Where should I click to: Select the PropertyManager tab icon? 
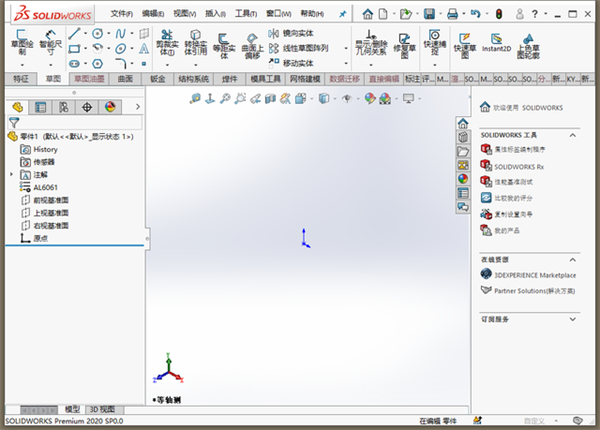[x=40, y=106]
